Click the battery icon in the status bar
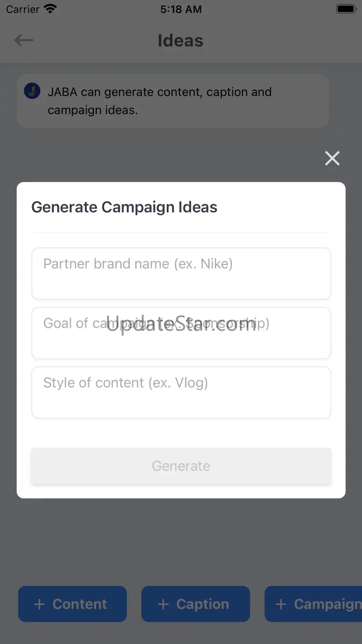 tap(346, 9)
